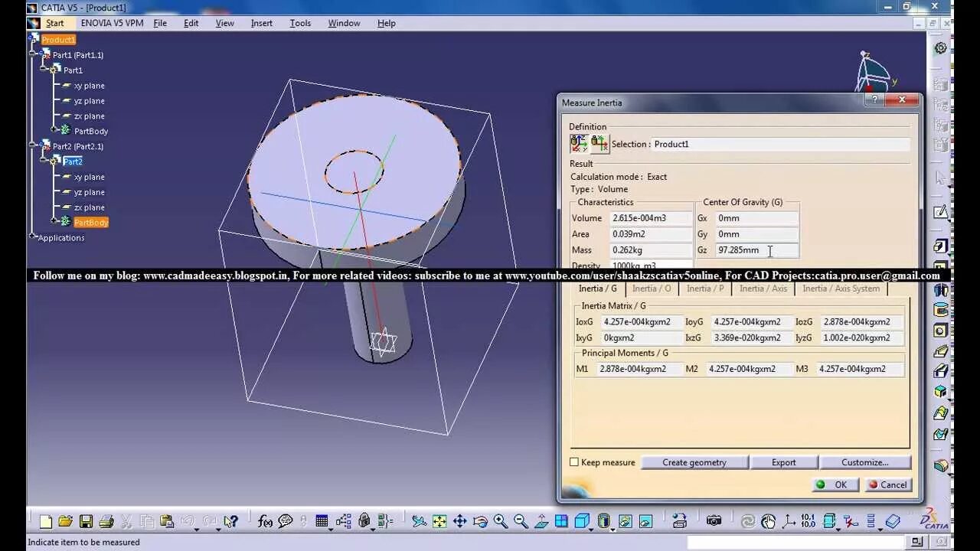Screen dimensions: 980x551
Task: Open the Insert menu
Action: (x=262, y=23)
